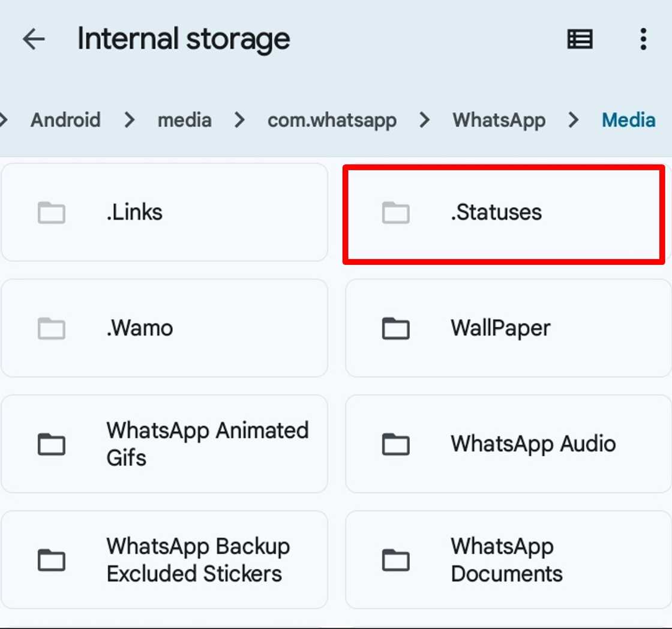Viewport: 672px width, 629px height.
Task: Open folder icon next to .Links
Action: [52, 212]
